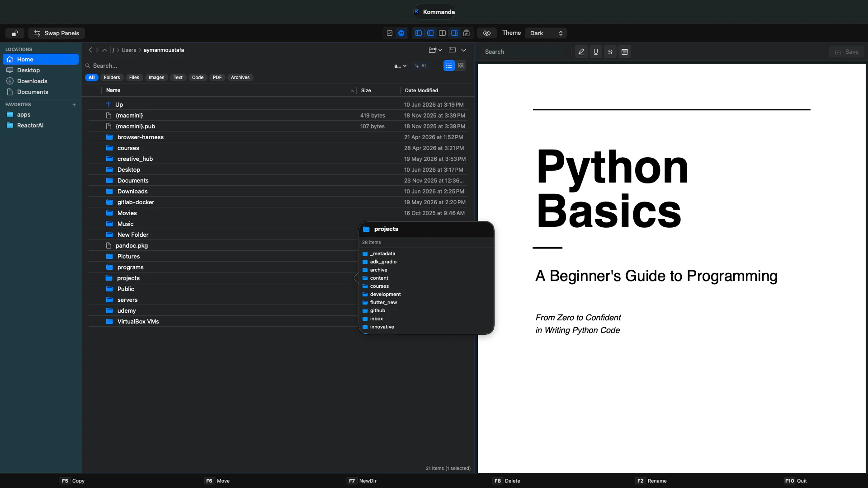868x488 pixels.
Task: Select the PDF filter tab
Action: click(x=217, y=78)
